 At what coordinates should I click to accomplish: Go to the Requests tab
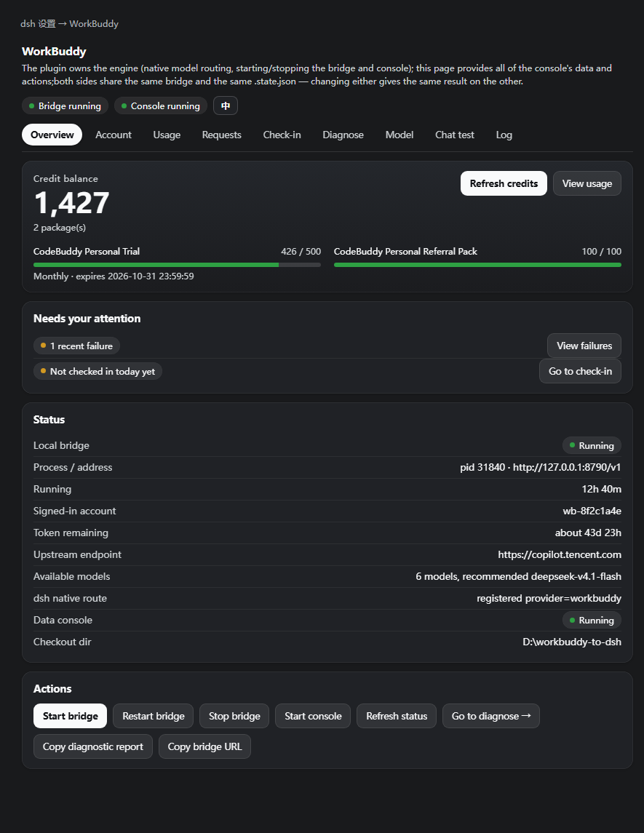[221, 135]
